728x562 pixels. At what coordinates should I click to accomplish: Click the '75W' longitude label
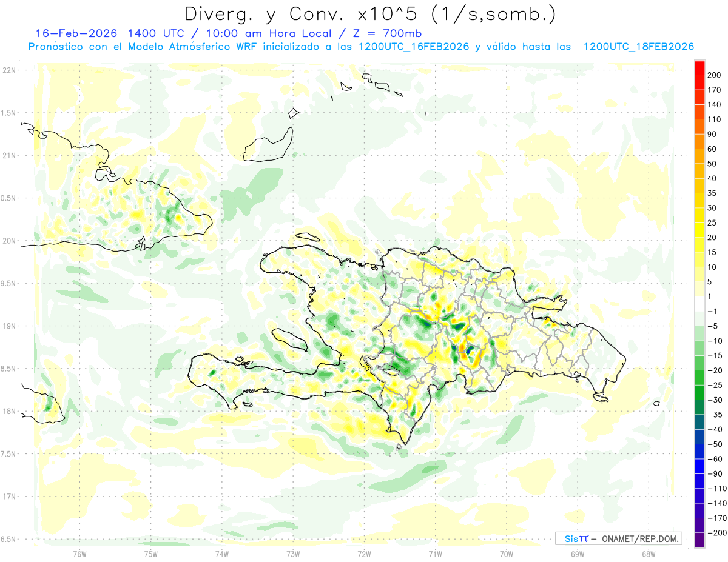[x=150, y=553]
